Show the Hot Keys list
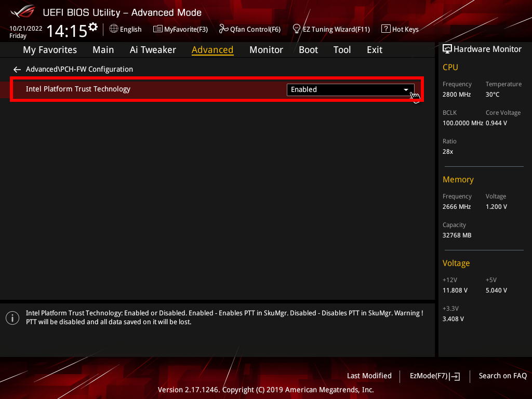Viewport: 532px width, 399px height. click(400, 29)
